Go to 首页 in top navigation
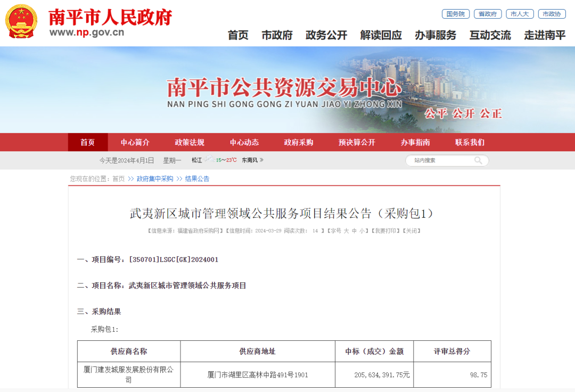The width and height of the screenshot is (575, 392). [238, 35]
